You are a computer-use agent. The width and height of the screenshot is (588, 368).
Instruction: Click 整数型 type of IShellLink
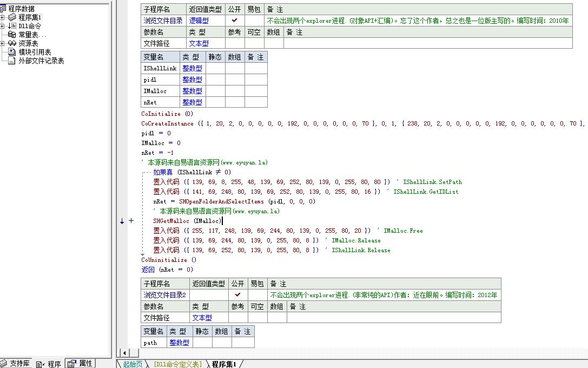pos(193,68)
